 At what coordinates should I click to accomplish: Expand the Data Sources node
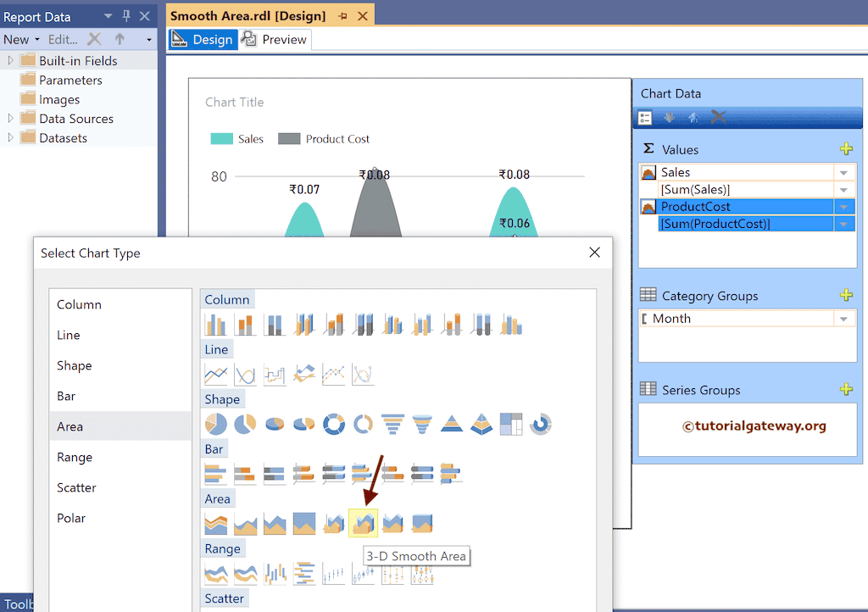coord(10,118)
